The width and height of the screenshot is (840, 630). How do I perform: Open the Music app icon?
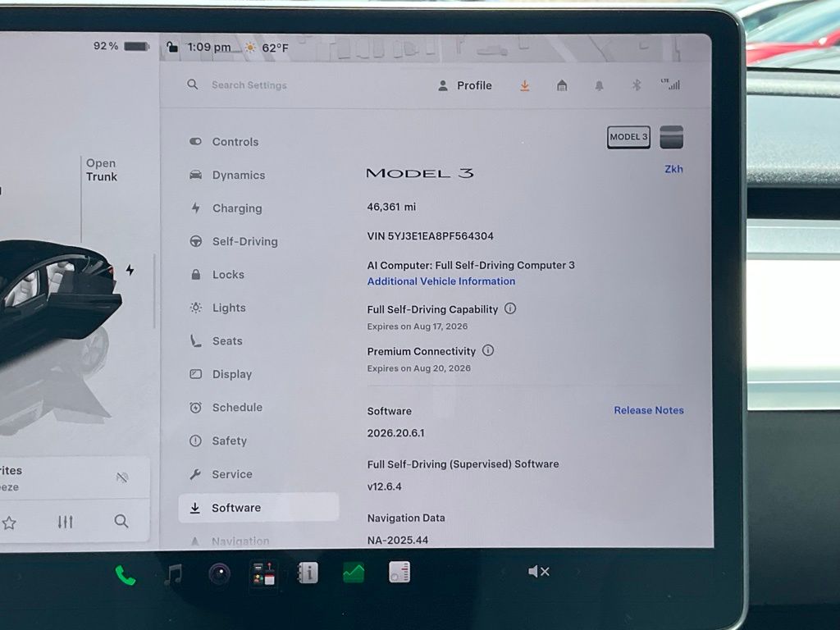click(172, 574)
